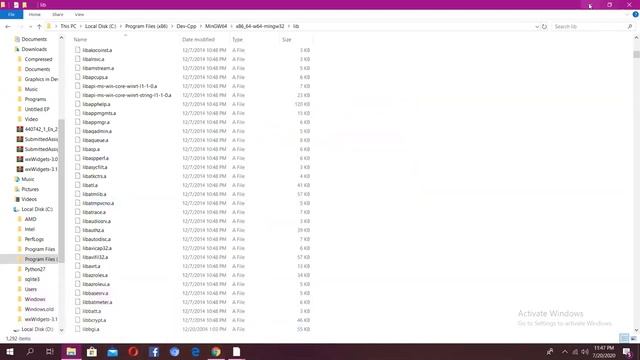Select file libatl.a

coord(90,185)
